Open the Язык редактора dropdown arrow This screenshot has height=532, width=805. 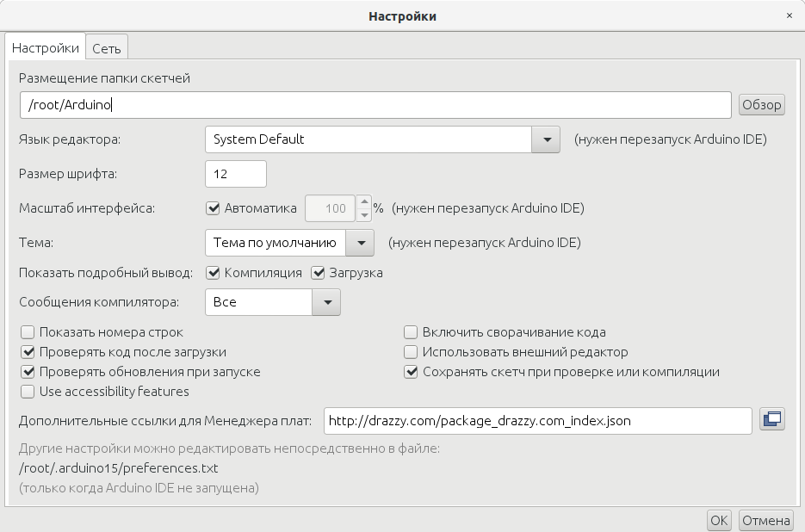pyautogui.click(x=546, y=139)
